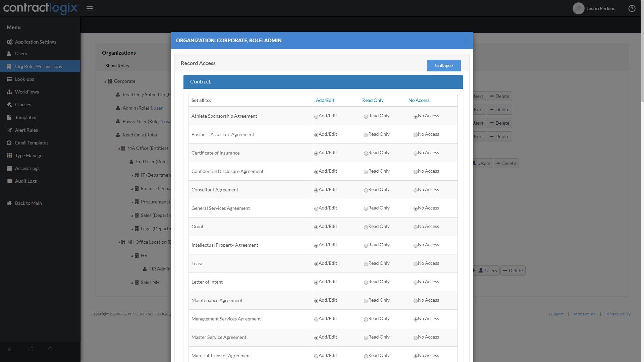
Task: Click the Add/Edit set-all column header
Action: (325, 100)
